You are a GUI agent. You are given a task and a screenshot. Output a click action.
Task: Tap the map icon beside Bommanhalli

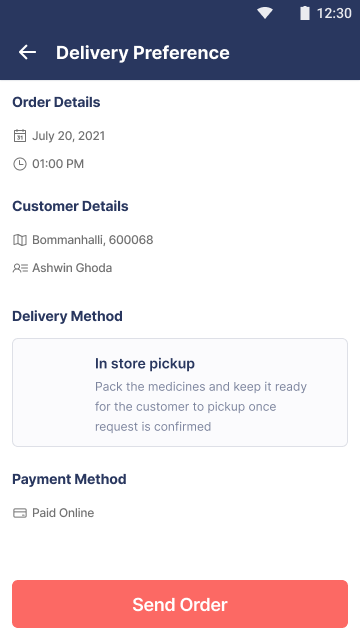pos(20,240)
